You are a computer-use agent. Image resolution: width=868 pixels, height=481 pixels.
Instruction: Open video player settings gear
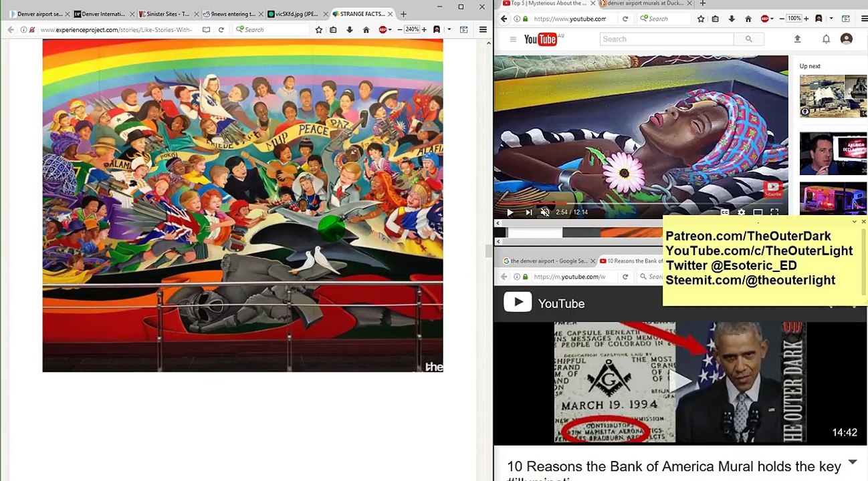pos(741,212)
